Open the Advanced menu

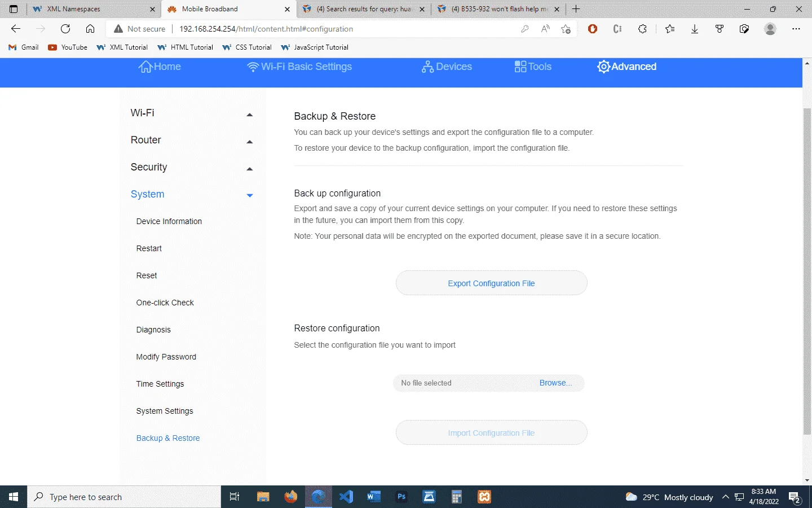[626, 67]
